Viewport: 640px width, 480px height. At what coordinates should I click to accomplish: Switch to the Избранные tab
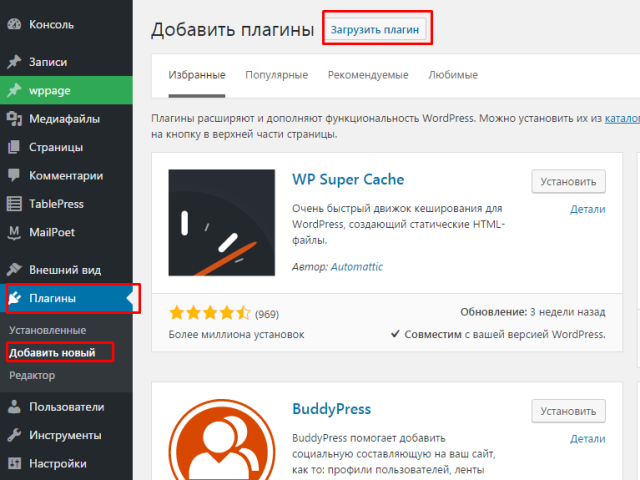[x=197, y=75]
